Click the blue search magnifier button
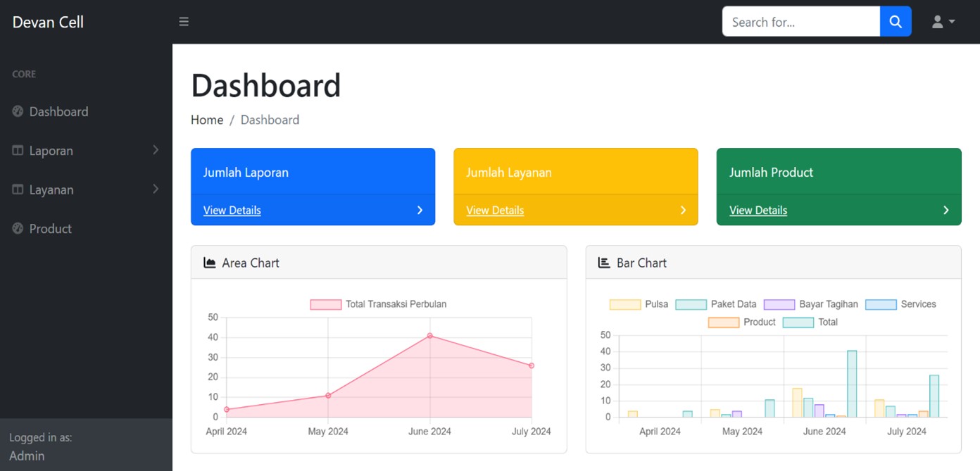The image size is (980, 471). [x=896, y=22]
